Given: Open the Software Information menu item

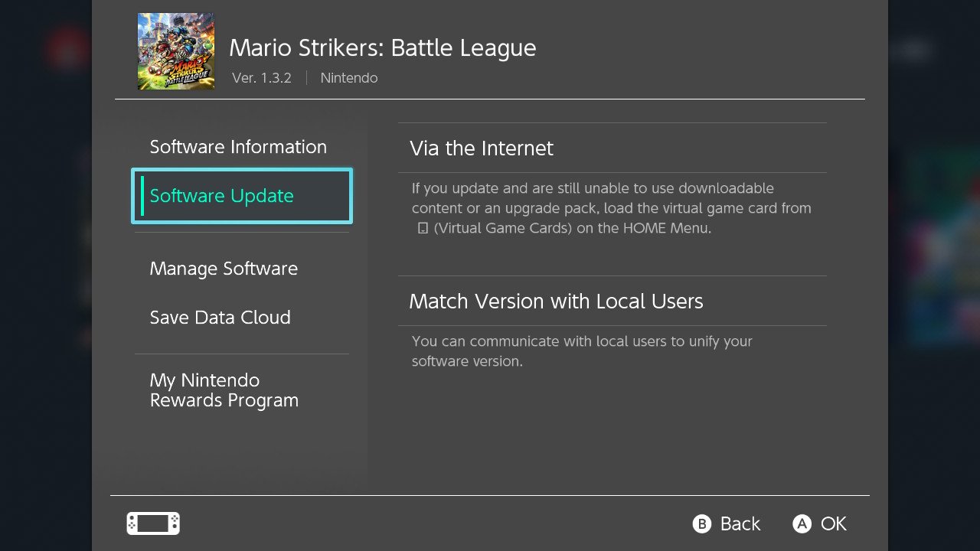Looking at the screenshot, I should (238, 147).
